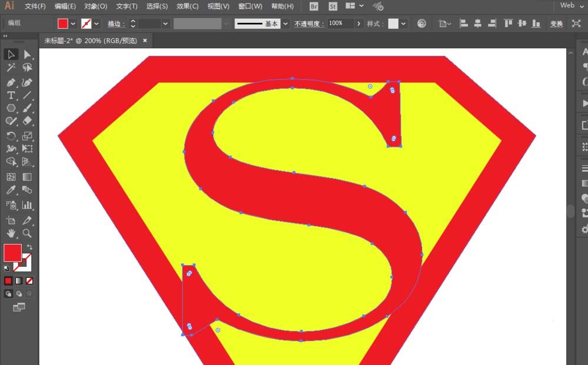The height and width of the screenshot is (365, 588).
Task: Set fill mode to None
Action: click(x=29, y=281)
